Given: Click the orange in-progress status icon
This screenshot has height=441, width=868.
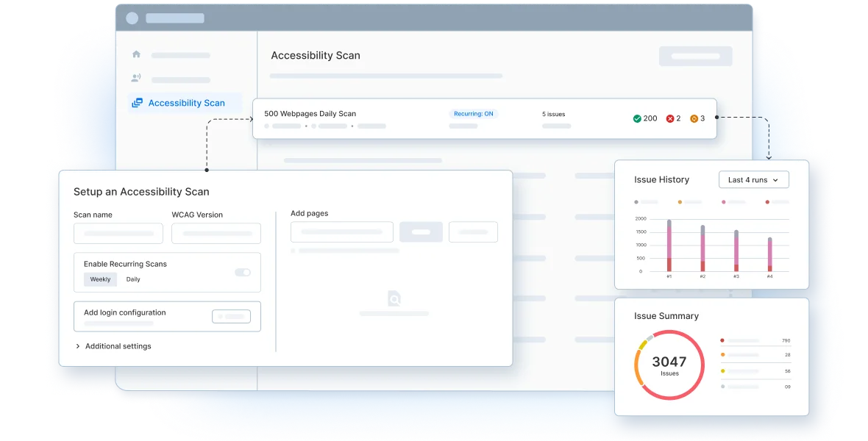Looking at the screenshot, I should (x=694, y=118).
